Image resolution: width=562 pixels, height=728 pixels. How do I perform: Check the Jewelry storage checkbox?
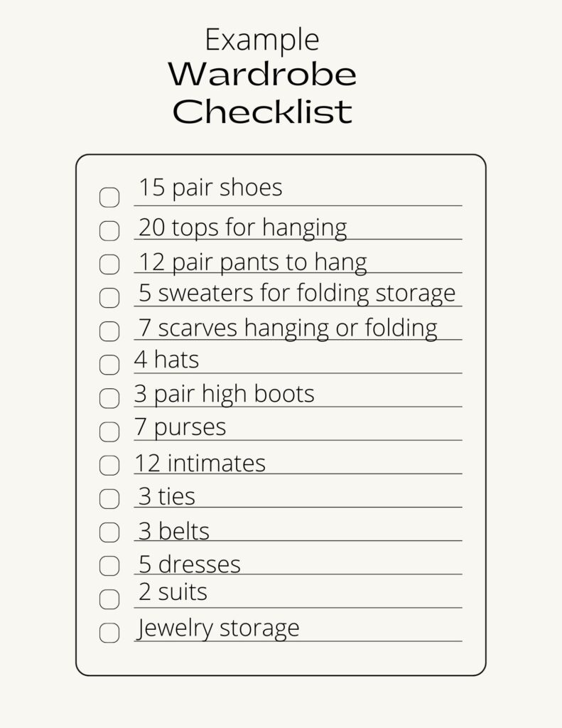[x=109, y=633]
